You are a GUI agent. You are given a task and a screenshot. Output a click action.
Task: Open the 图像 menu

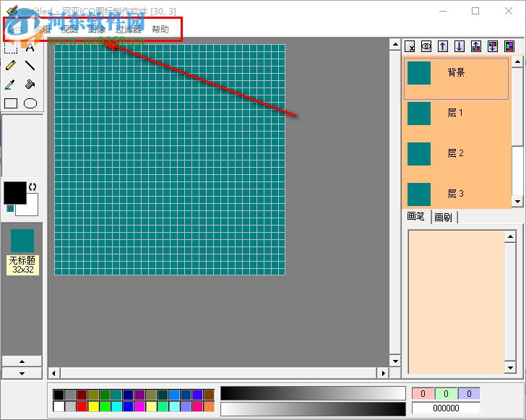pos(97,29)
